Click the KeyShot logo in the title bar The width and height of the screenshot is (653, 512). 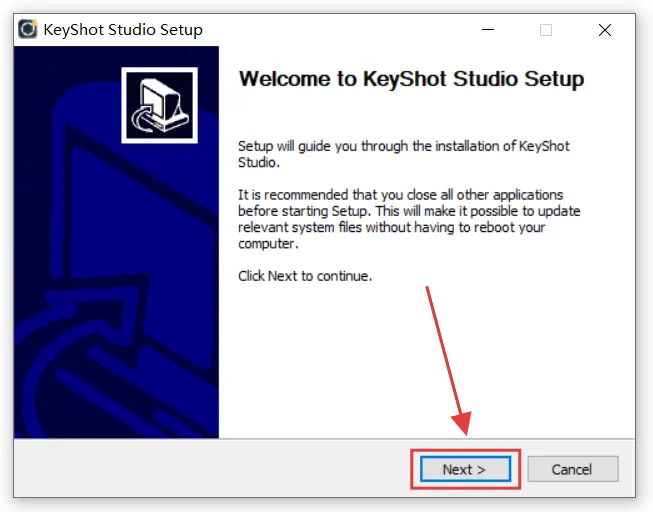[29, 30]
